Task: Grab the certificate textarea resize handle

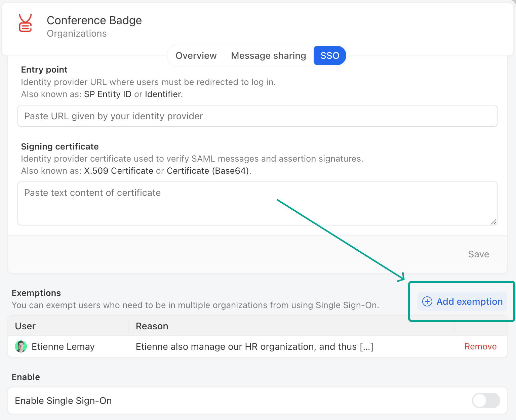Action: click(x=493, y=222)
